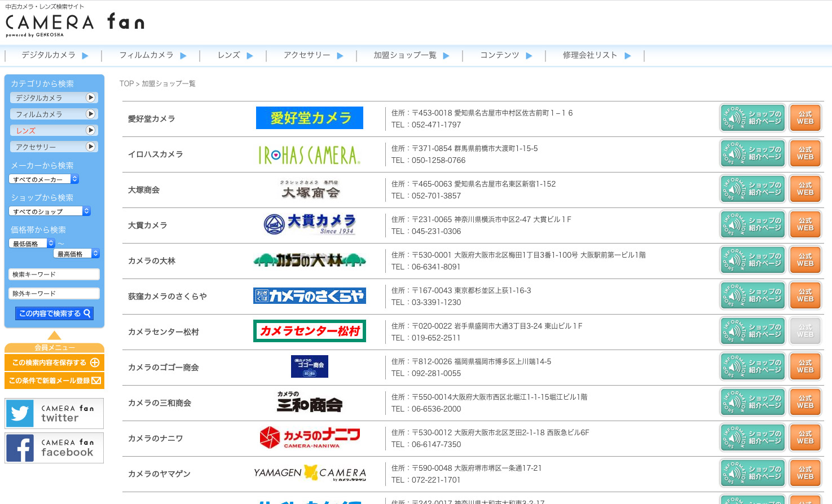Click the 愛好堂カメラ shop logo image

pyautogui.click(x=310, y=118)
